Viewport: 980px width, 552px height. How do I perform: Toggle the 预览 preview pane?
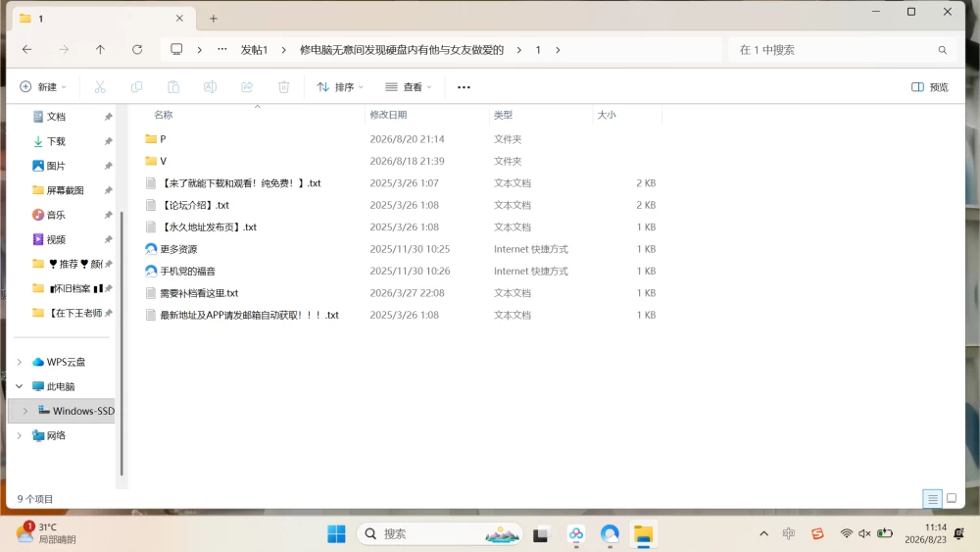point(930,87)
